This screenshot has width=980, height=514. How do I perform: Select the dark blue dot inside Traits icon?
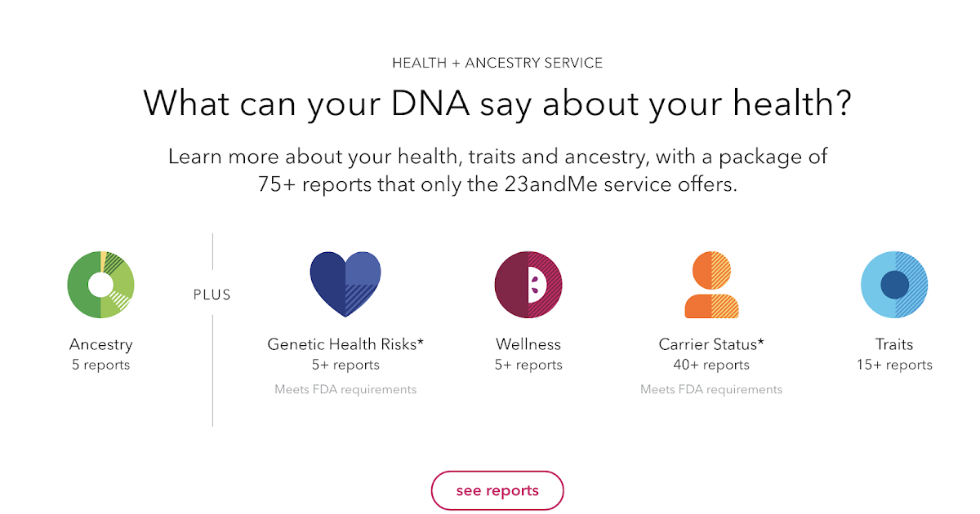896,285
